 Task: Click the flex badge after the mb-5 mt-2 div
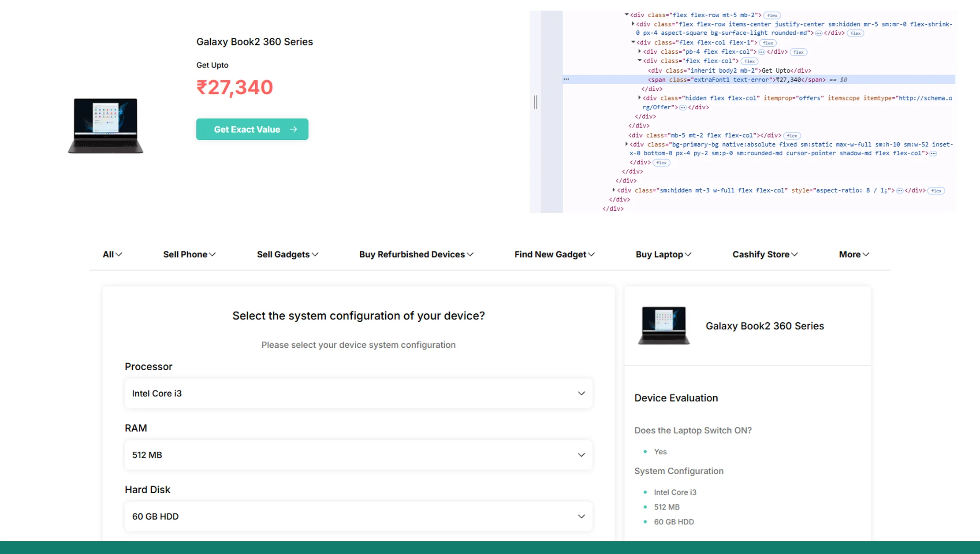click(x=791, y=135)
